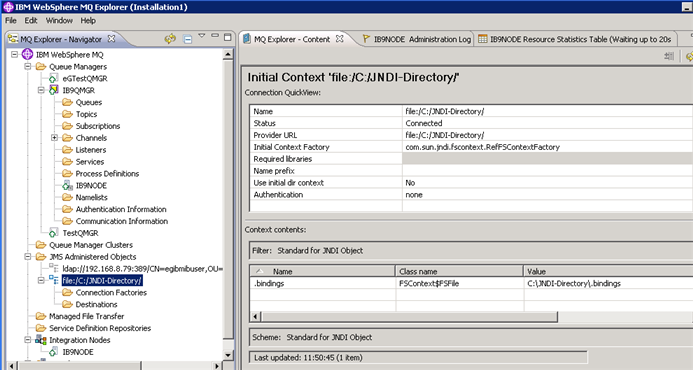Click the eGTestQMGR queue manager icon

pyautogui.click(x=53, y=78)
